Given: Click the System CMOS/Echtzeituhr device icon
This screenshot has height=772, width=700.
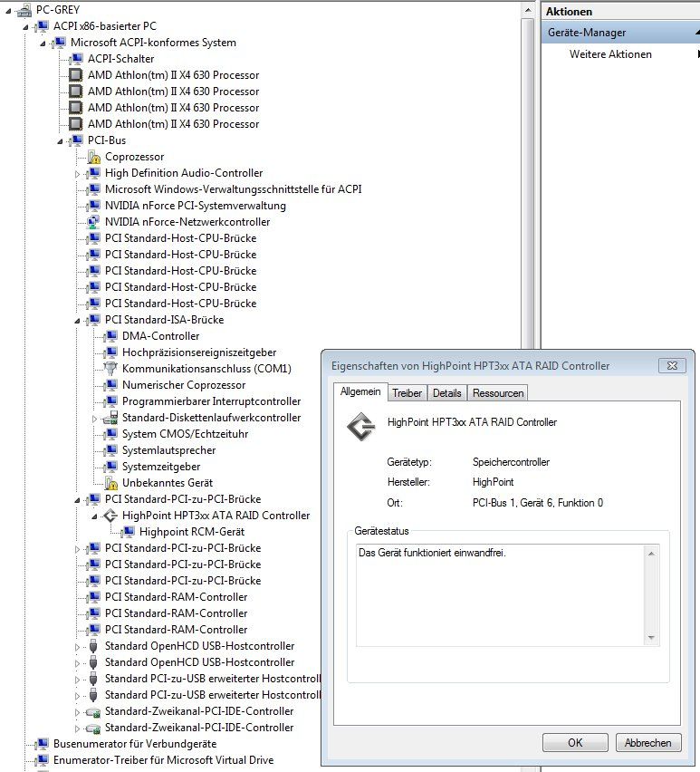Looking at the screenshot, I should (110, 434).
